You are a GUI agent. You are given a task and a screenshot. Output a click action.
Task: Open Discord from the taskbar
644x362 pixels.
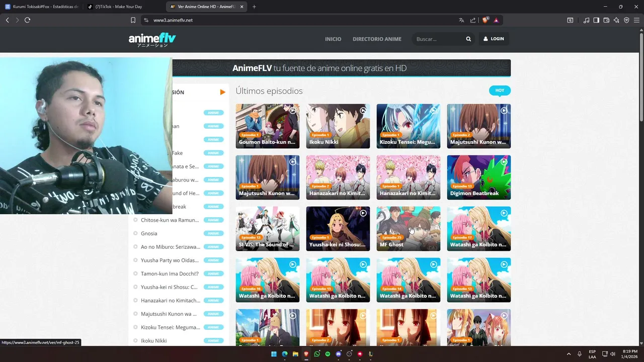[x=339, y=354]
